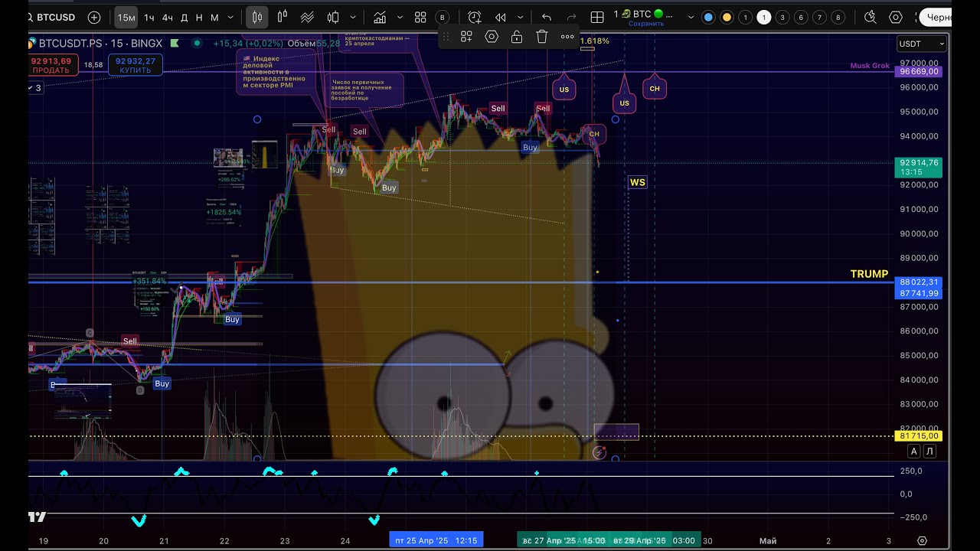Image resolution: width=980 pixels, height=551 pixels.
Task: Choose the line-break chart style icon
Action: [x=307, y=17]
